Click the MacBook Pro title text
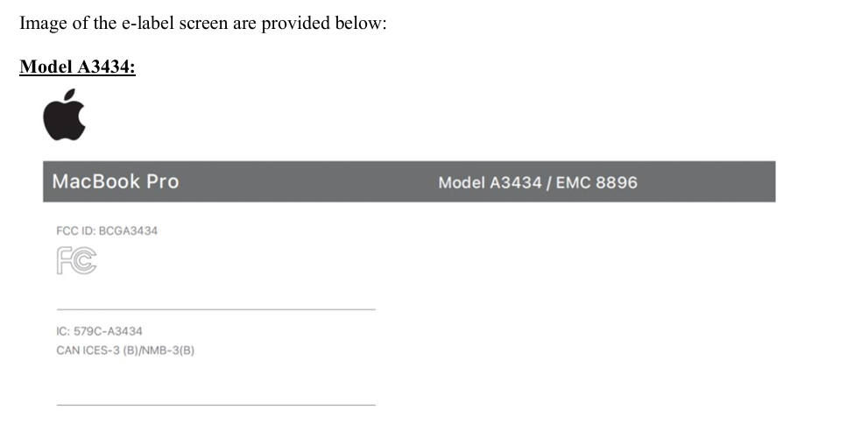Screen dimensions: 868x424 tap(115, 181)
